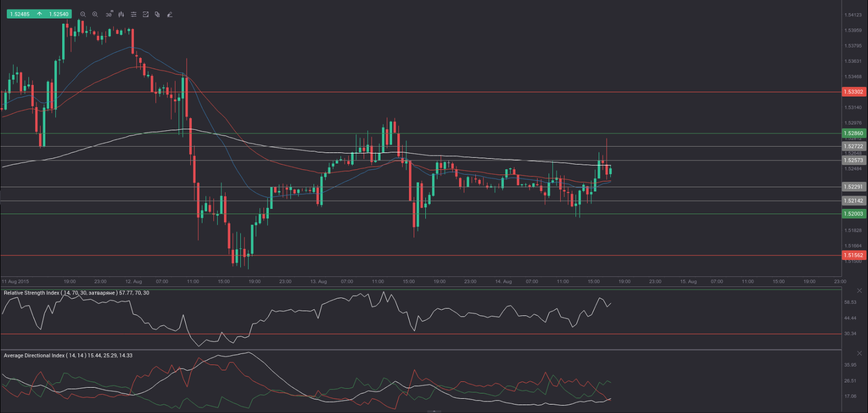Open the candlestick chart type menu

pos(121,14)
